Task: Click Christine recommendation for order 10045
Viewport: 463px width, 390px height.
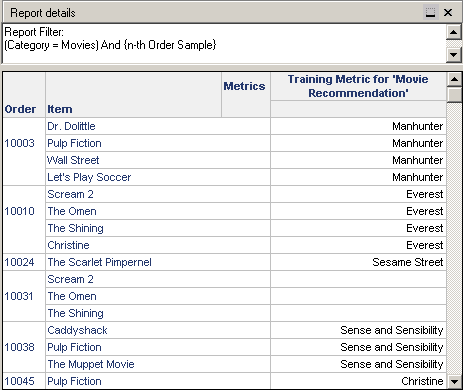Action: tap(358, 381)
